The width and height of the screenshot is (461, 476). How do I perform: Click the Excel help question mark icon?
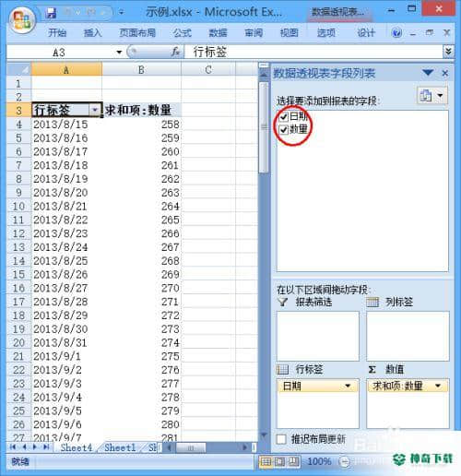click(396, 32)
